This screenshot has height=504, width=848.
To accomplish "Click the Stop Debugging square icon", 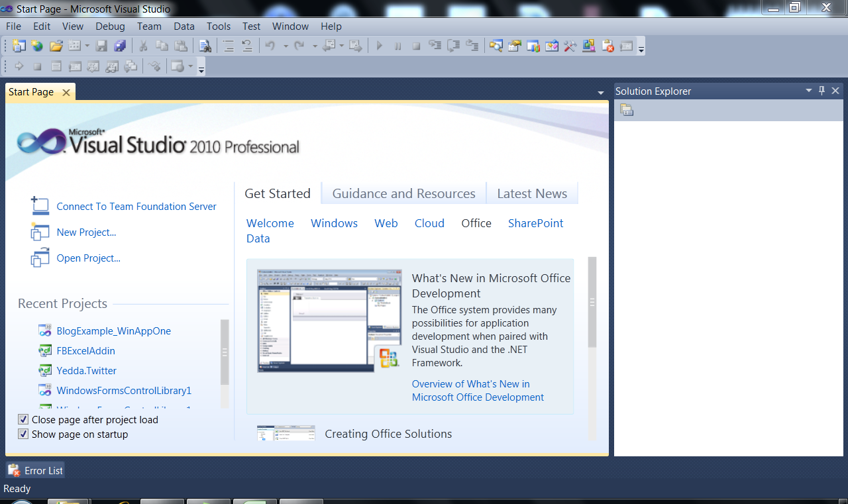I will coord(417,46).
